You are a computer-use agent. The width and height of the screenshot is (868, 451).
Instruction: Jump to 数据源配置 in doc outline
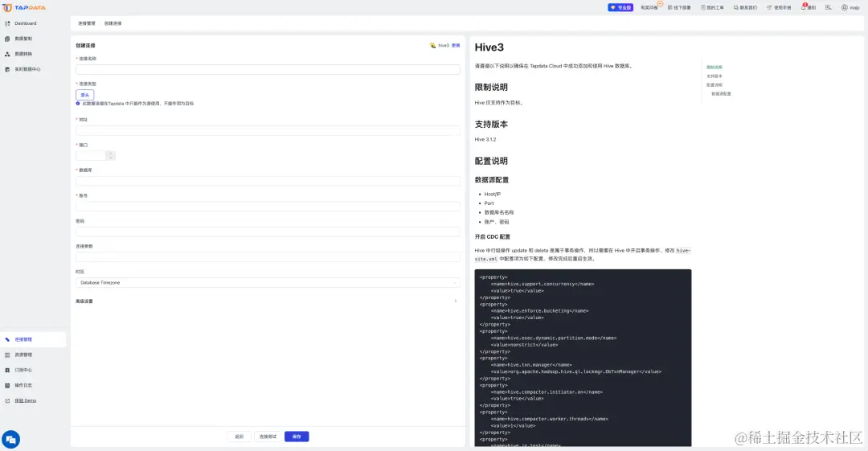(721, 93)
